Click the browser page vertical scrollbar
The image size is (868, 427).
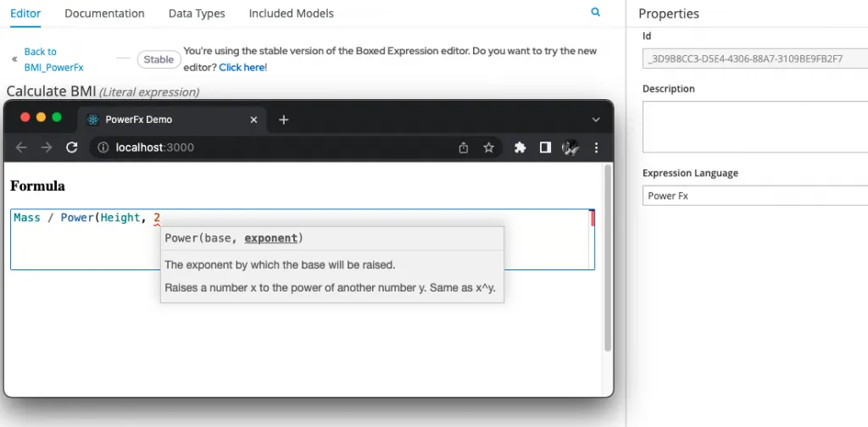[607, 258]
